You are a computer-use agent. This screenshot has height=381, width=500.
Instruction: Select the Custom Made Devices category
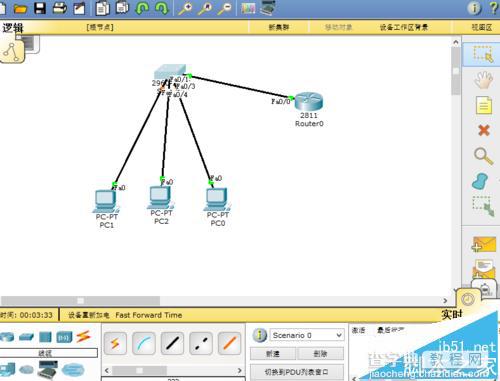[48, 370]
